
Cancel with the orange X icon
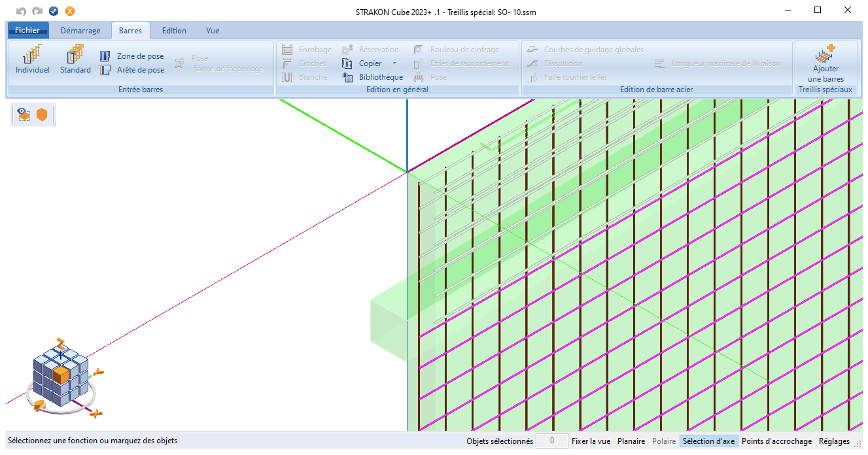click(x=70, y=11)
